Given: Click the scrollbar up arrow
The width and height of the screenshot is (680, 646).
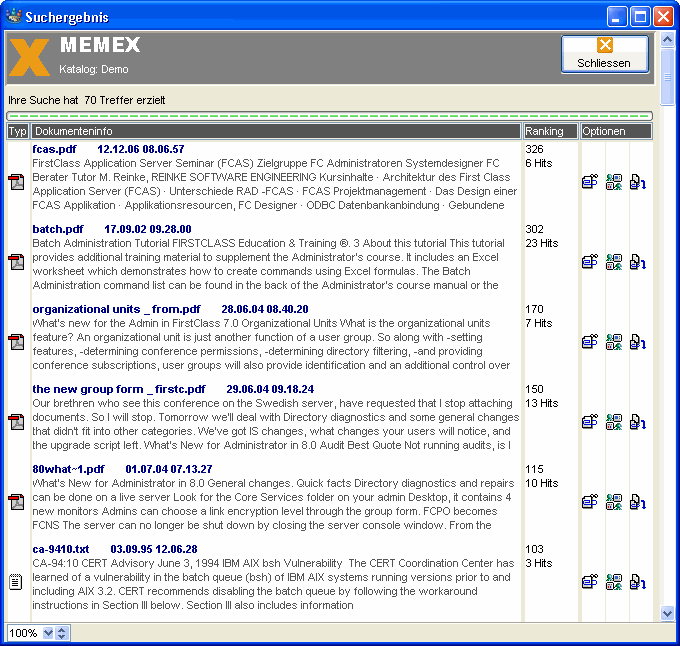Looking at the screenshot, I should pos(667,40).
